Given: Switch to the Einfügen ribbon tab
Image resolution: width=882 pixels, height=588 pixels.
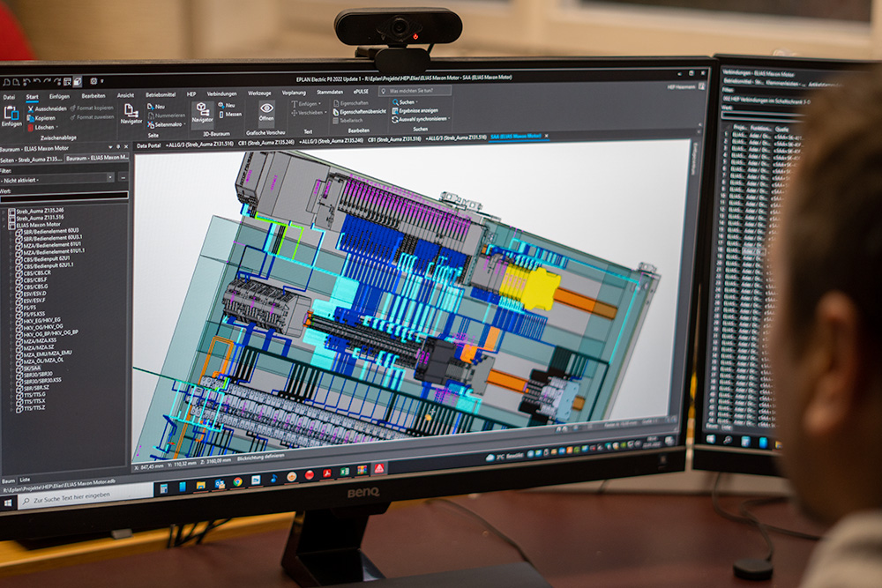Looking at the screenshot, I should [59, 97].
